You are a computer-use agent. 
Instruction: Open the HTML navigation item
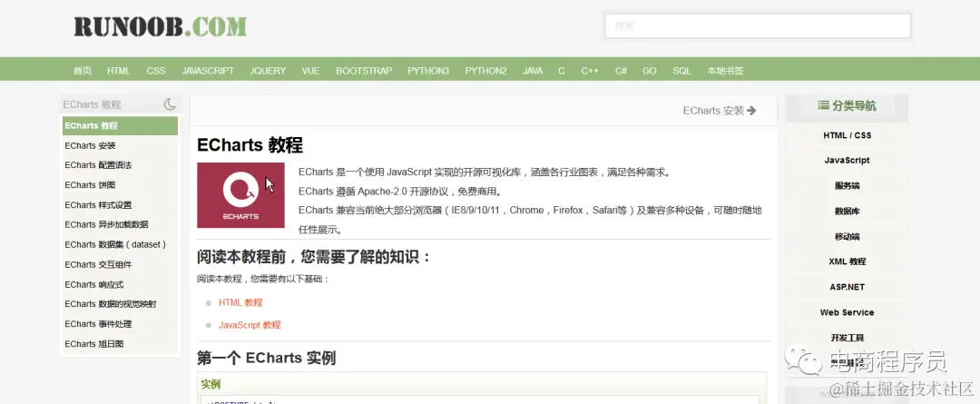119,71
